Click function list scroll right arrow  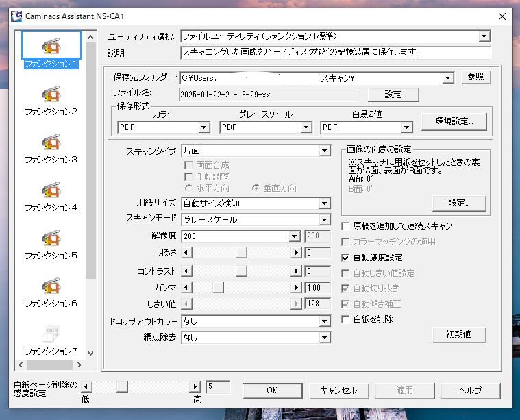point(79,365)
